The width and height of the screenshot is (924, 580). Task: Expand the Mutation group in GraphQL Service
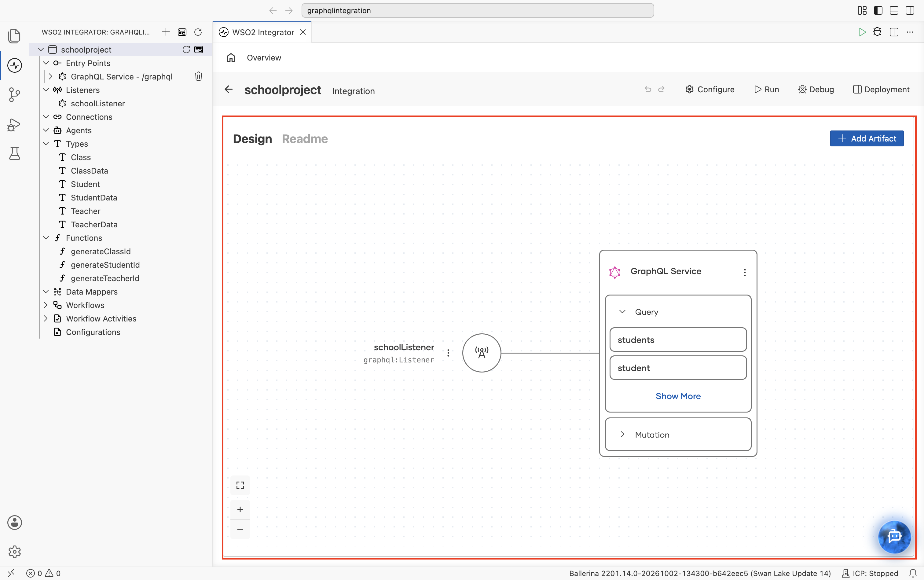[x=622, y=435]
